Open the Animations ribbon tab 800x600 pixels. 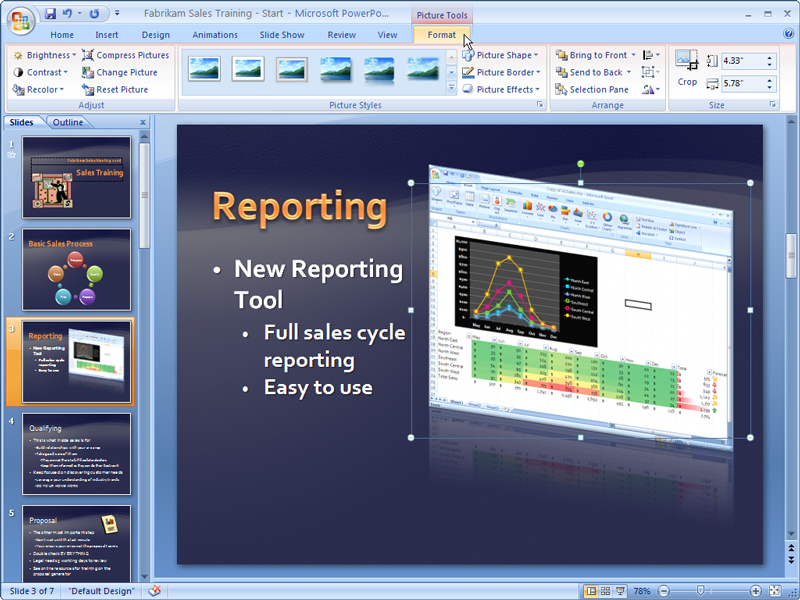pos(215,35)
